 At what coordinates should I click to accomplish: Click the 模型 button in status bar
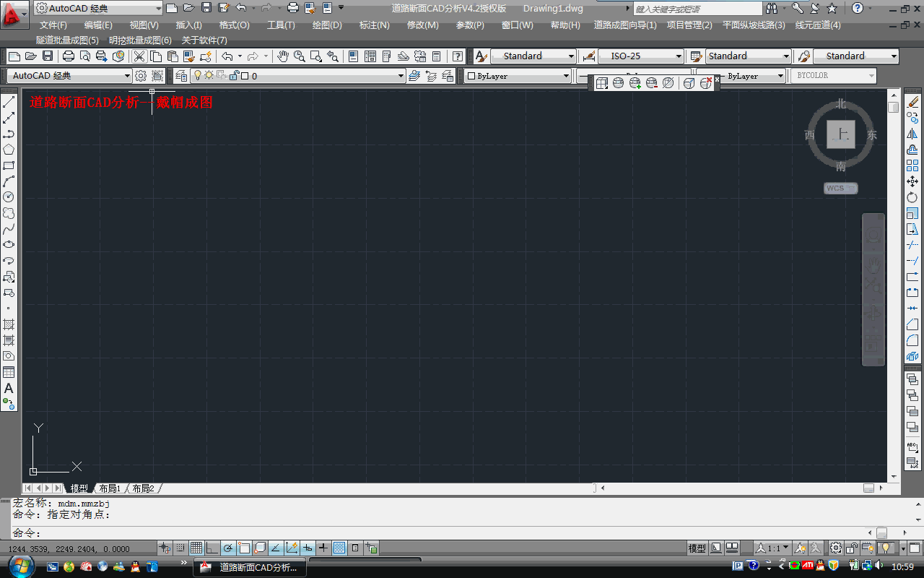697,548
